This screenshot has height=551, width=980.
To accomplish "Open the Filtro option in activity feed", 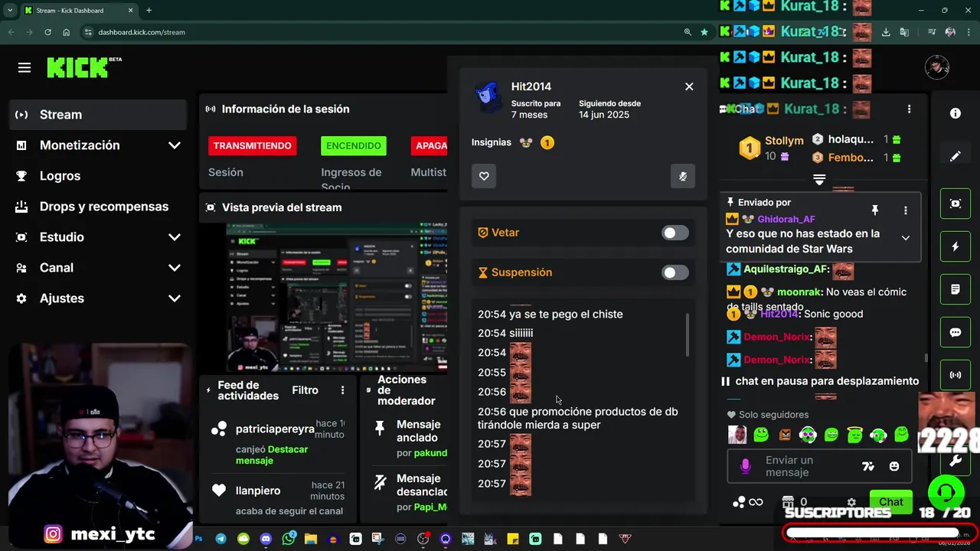I will (x=305, y=390).
